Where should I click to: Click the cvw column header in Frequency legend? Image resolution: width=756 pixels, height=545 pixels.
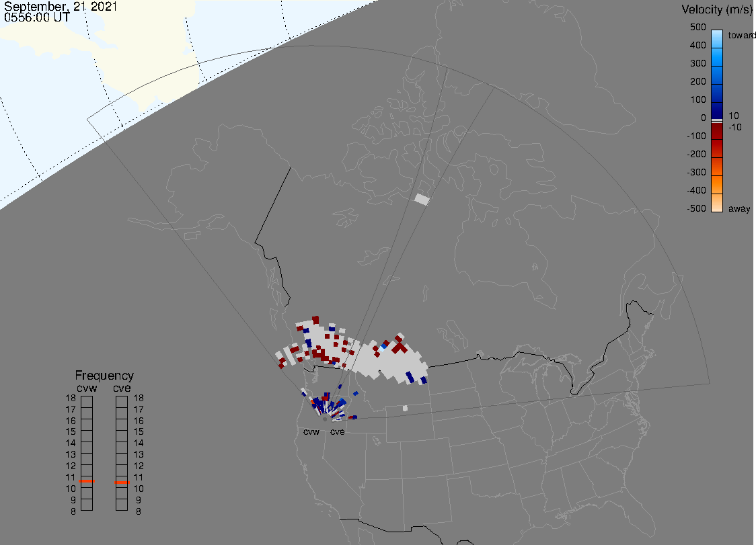click(x=86, y=388)
